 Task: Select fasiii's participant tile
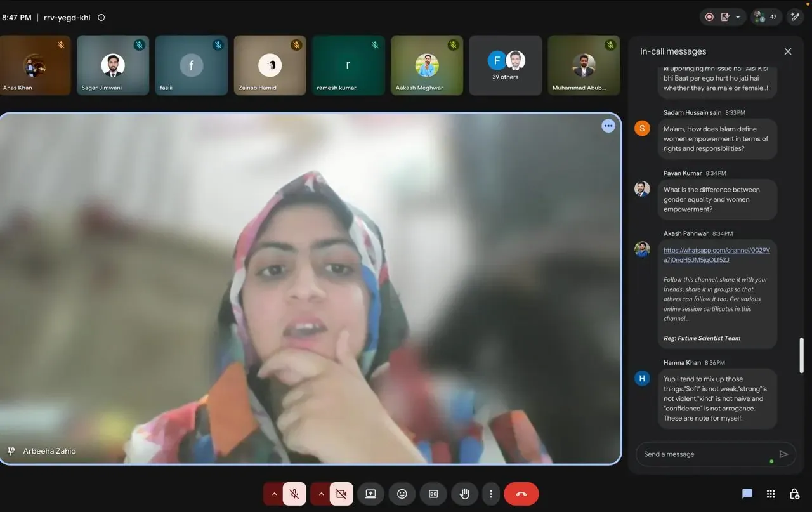tap(192, 65)
